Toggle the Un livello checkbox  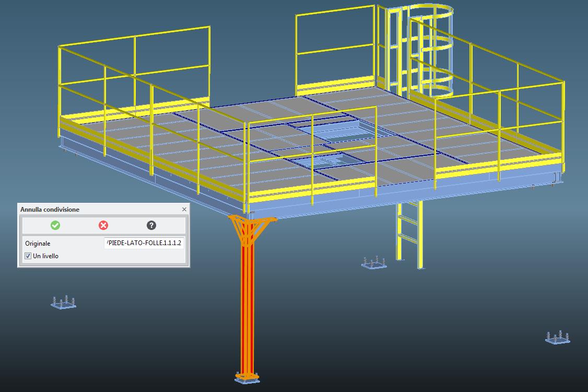click(x=28, y=256)
